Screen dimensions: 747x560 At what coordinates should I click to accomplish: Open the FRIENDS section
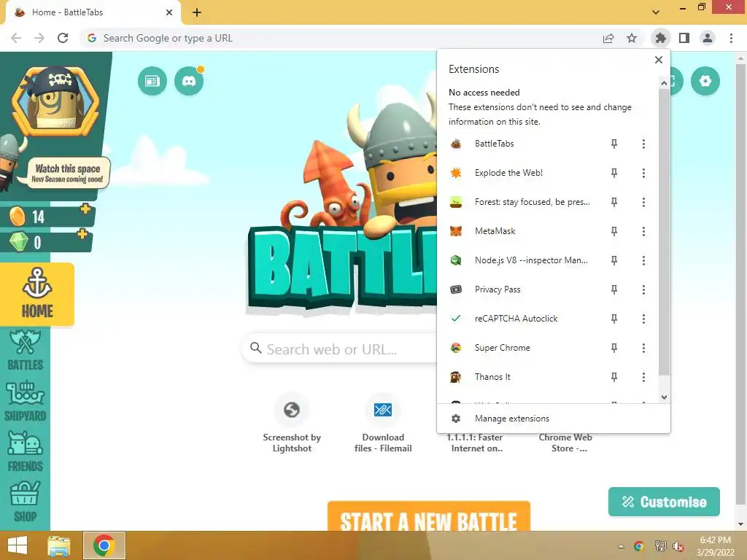point(26,451)
